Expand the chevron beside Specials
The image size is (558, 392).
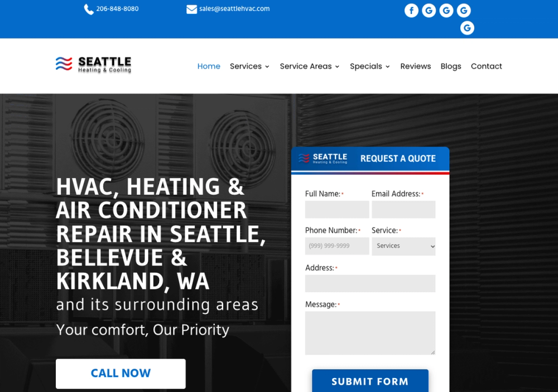tap(388, 66)
